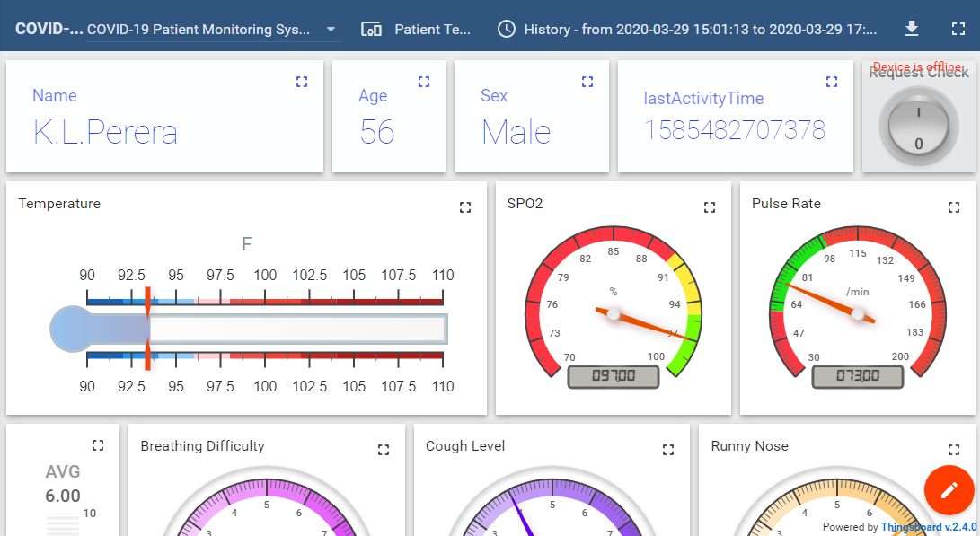
Task: Expand the Runny Nose widget to fullscreen
Action: coord(954,450)
